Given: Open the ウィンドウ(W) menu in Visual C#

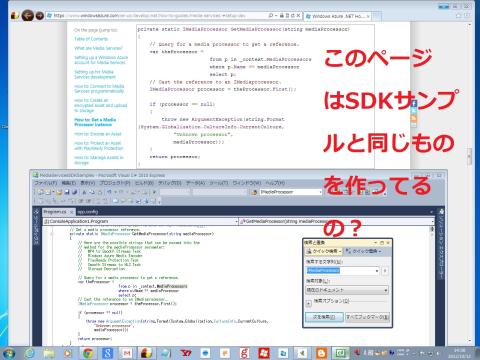Looking at the screenshot, I should [247, 183].
